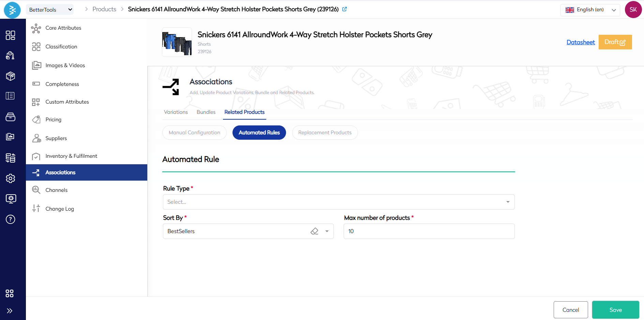The height and width of the screenshot is (320, 644).
Task: Click the Max number of products field
Action: (429, 231)
